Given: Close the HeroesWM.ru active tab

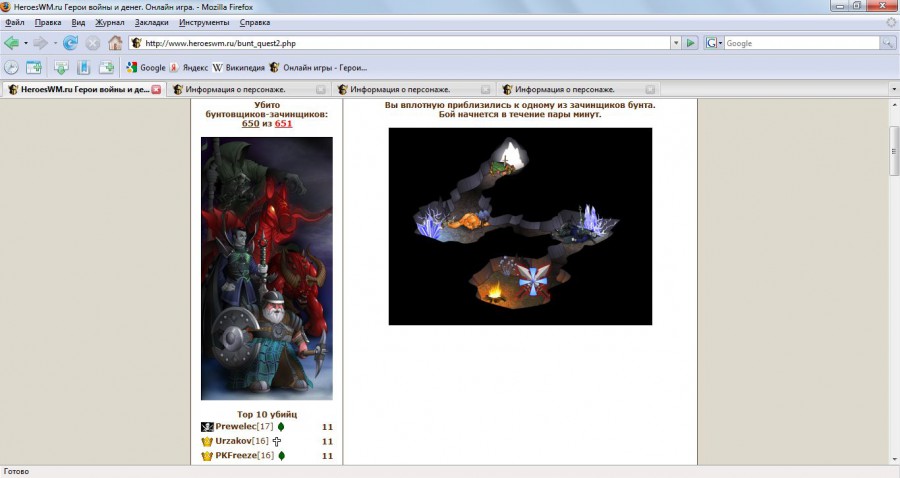Looking at the screenshot, I should (x=156, y=89).
